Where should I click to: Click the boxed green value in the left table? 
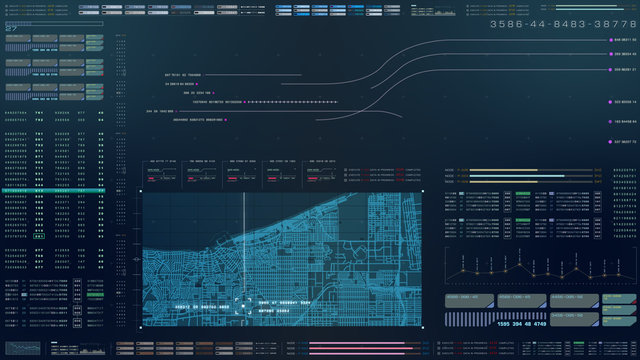[39, 236]
